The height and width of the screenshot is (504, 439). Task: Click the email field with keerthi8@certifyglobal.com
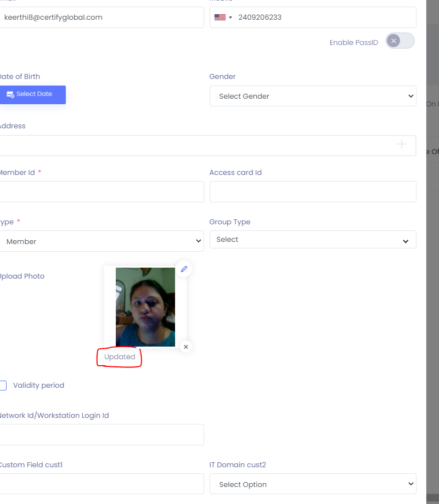point(102,18)
